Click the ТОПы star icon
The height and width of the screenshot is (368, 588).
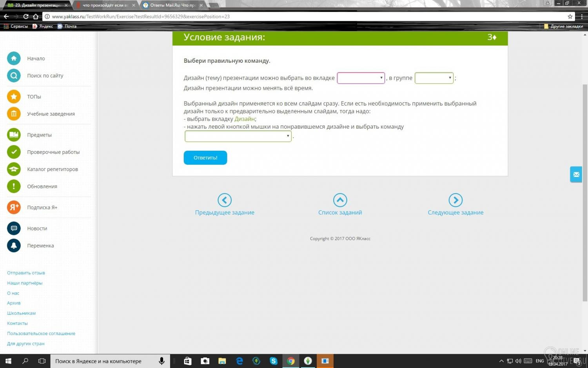[x=14, y=97]
